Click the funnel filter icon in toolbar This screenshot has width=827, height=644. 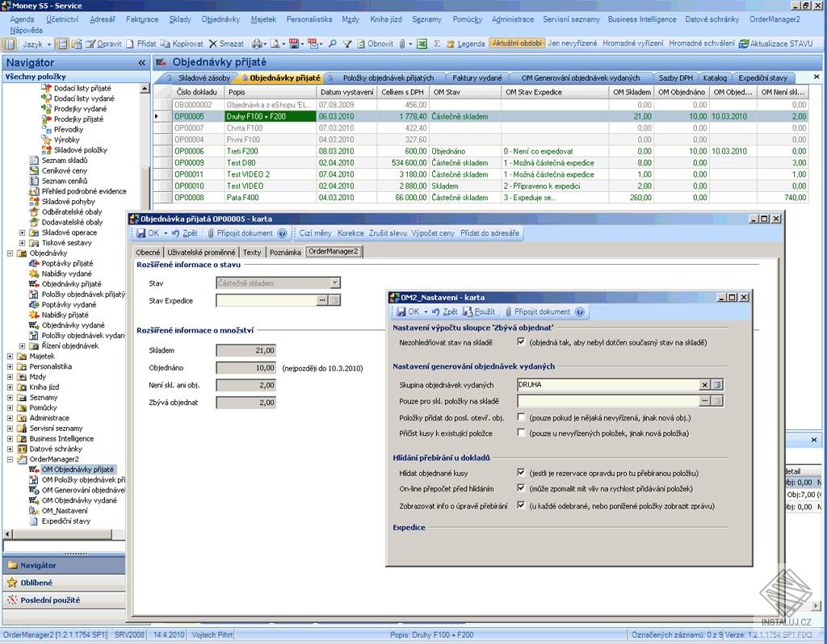(x=347, y=44)
